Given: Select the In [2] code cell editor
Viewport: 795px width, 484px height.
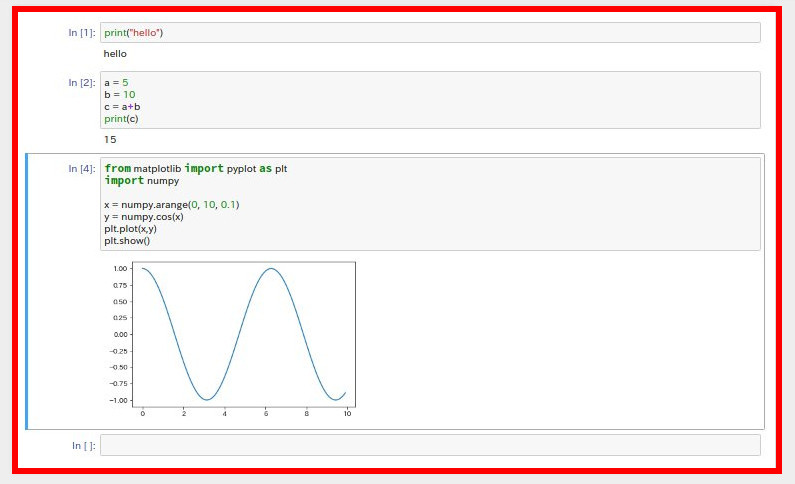Looking at the screenshot, I should (x=430, y=100).
